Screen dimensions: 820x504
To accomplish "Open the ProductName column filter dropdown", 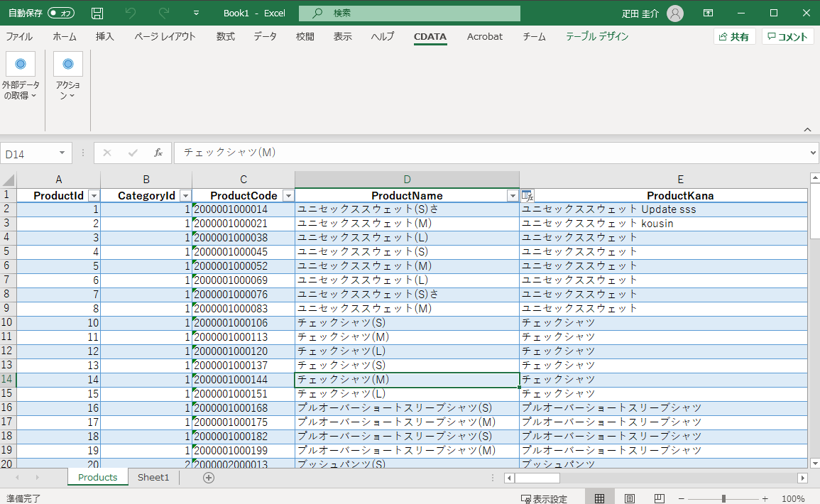I will click(513, 195).
